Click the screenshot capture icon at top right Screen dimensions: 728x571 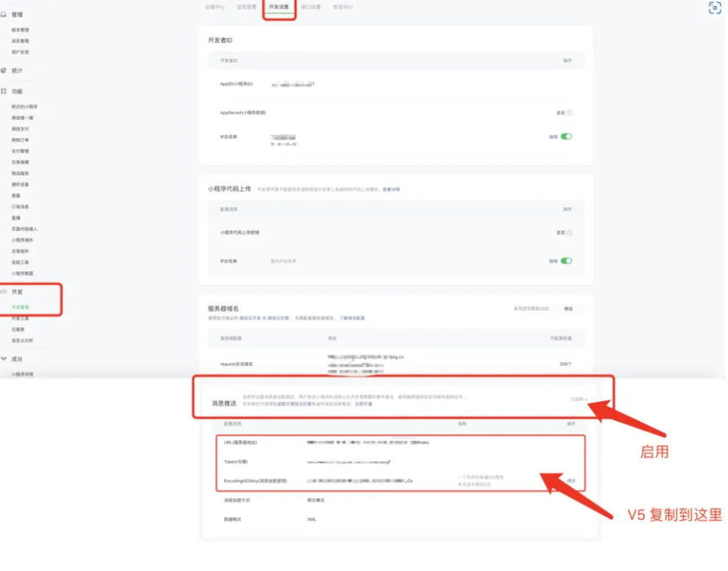pos(715,8)
